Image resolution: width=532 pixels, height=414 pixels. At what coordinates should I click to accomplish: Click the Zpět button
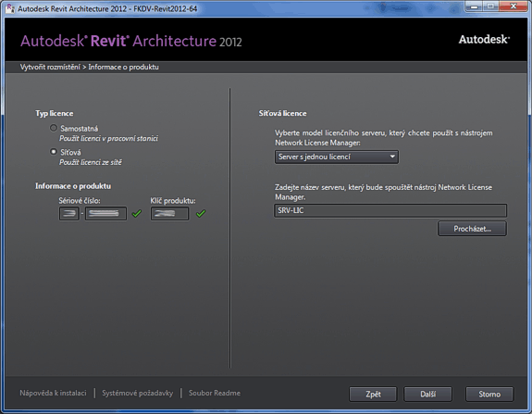coord(373,395)
